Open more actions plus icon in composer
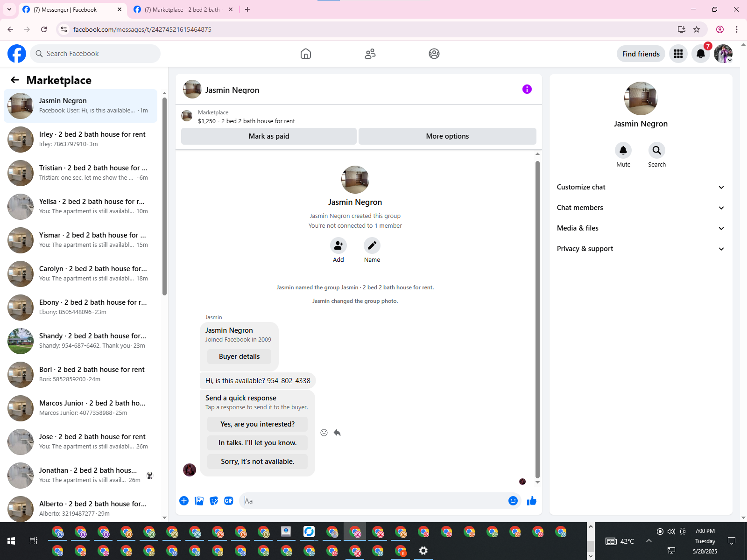747x560 pixels. [x=184, y=501]
